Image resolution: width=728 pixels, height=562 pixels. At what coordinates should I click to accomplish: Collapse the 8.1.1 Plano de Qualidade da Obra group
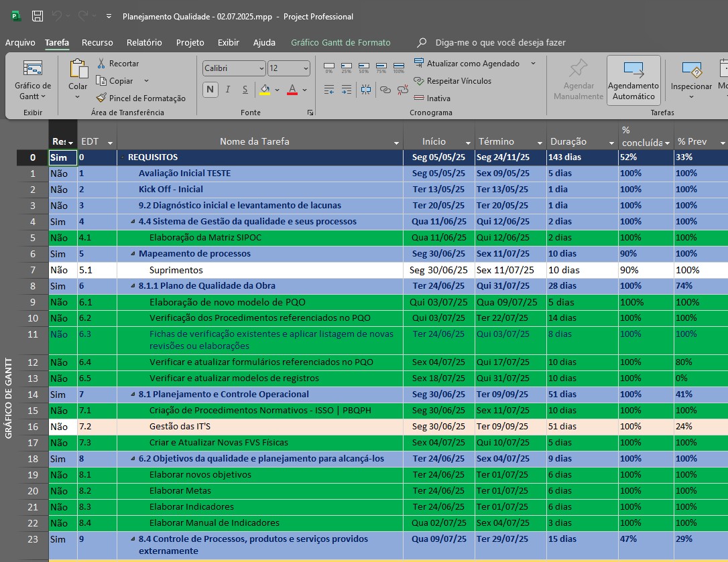point(133,286)
